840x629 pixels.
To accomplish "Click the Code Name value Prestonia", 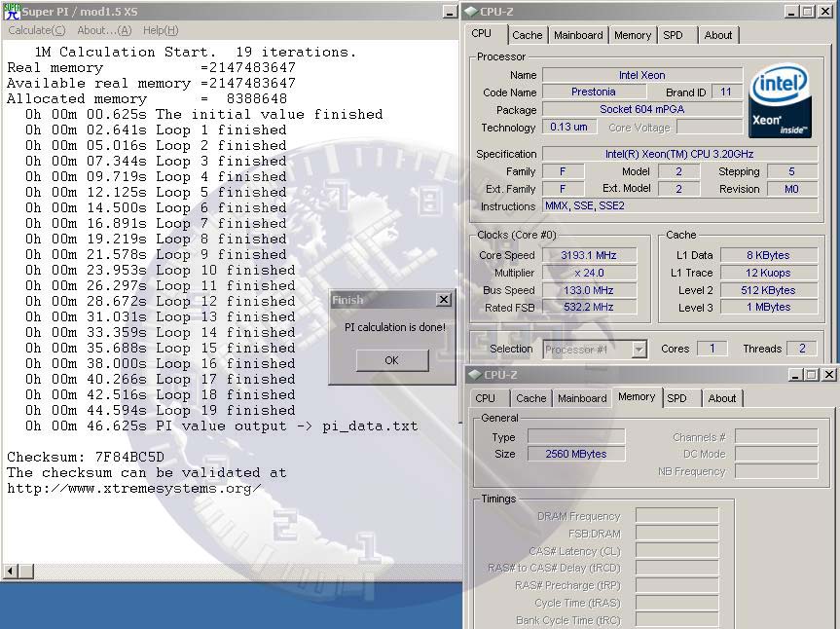I will click(x=594, y=92).
